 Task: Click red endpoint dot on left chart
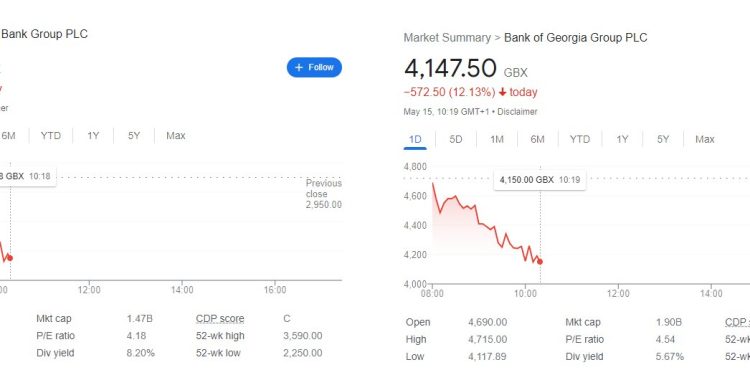point(10,258)
